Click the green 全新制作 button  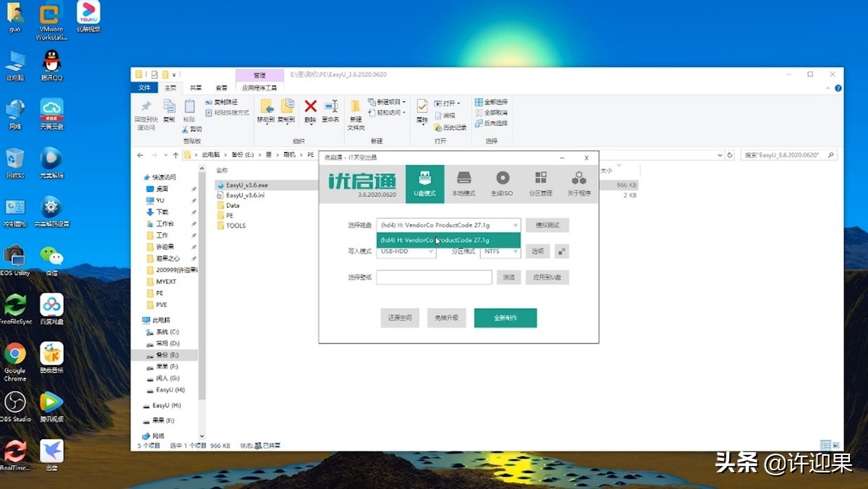506,318
